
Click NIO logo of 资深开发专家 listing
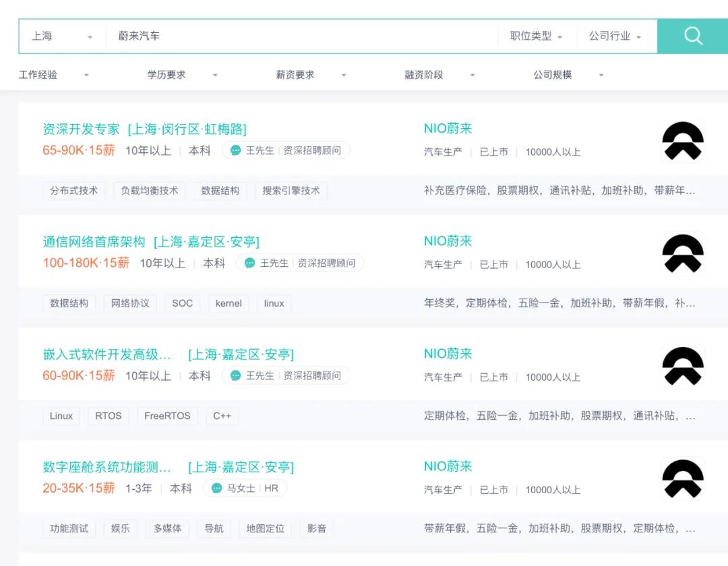point(683,141)
